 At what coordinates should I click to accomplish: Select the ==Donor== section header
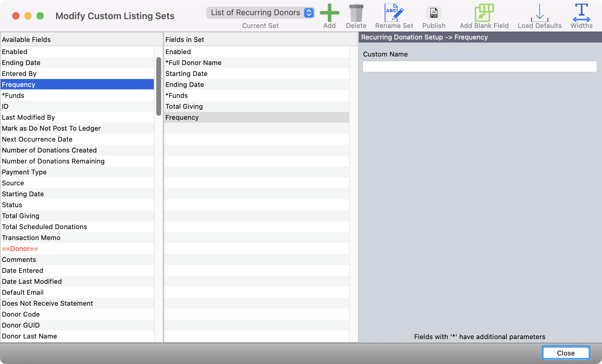click(x=77, y=249)
